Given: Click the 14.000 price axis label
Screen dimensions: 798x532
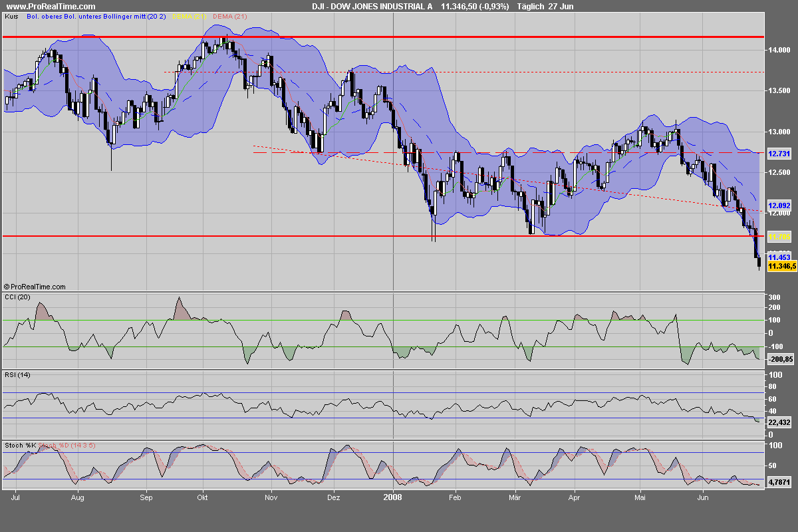Looking at the screenshot, I should [x=779, y=50].
